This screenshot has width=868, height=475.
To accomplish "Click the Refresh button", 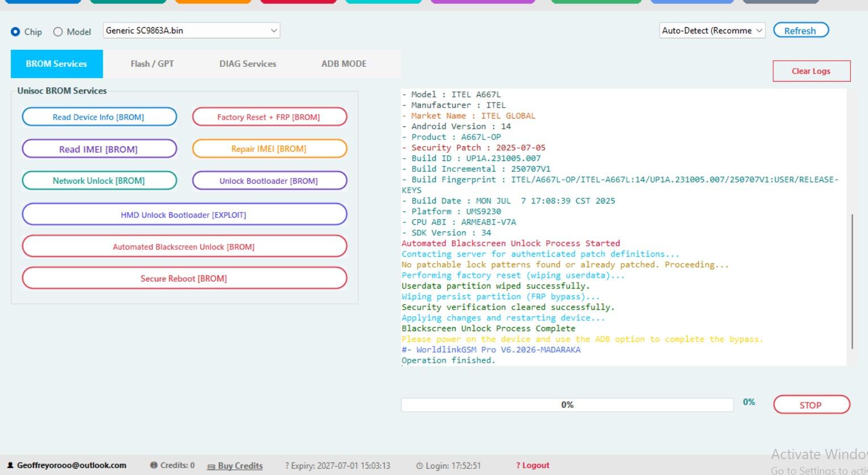I will [x=800, y=31].
